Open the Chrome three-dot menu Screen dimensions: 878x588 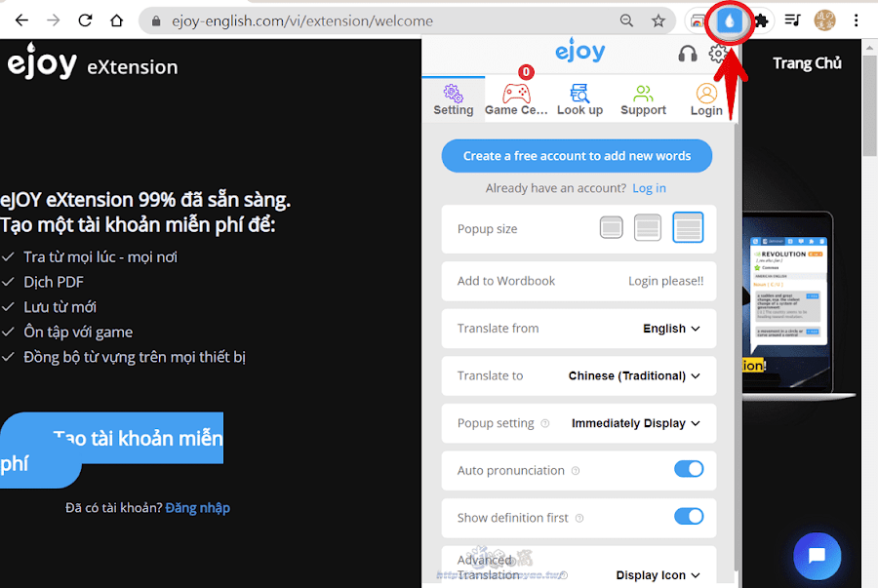click(x=857, y=20)
